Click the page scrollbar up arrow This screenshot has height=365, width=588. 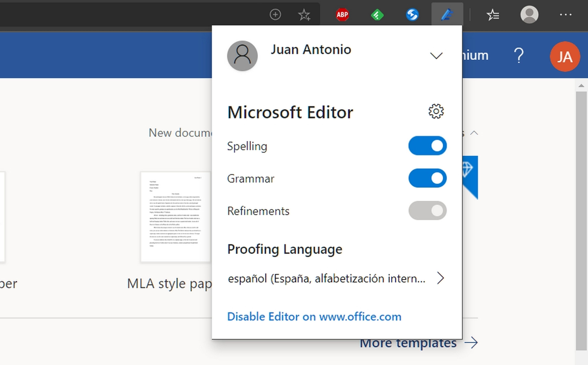581,86
